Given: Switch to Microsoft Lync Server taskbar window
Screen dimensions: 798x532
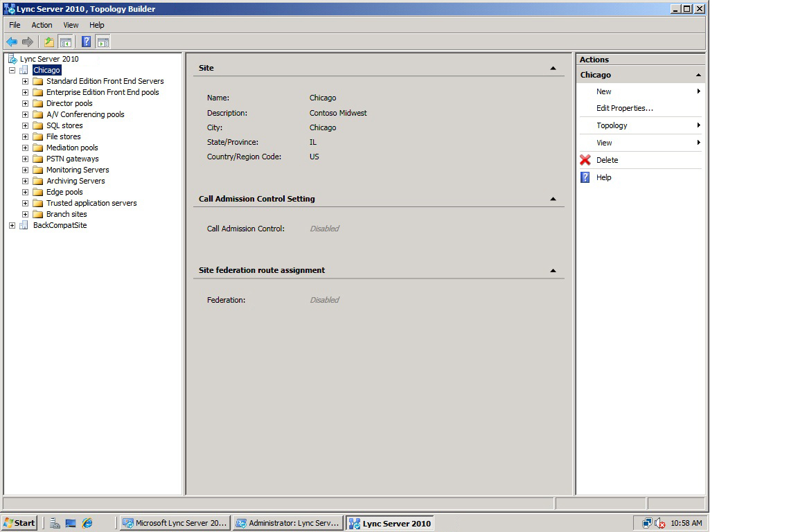Looking at the screenshot, I should coord(175,523).
